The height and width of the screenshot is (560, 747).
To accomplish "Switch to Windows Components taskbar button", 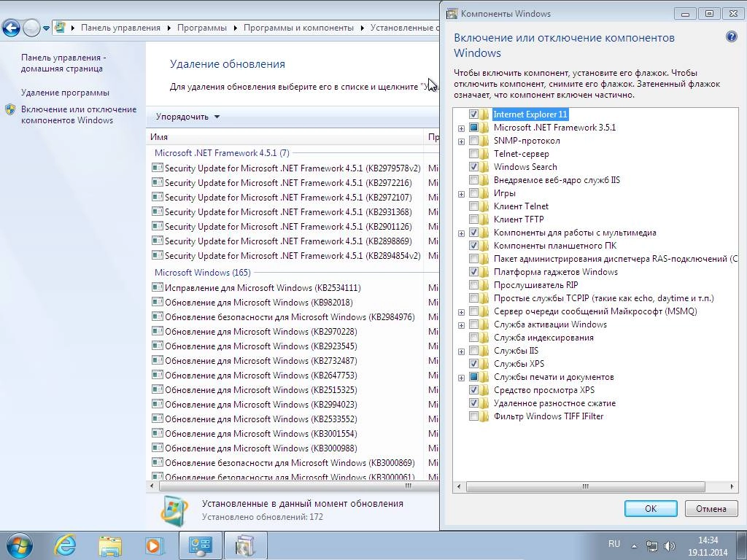I will (x=245, y=545).
